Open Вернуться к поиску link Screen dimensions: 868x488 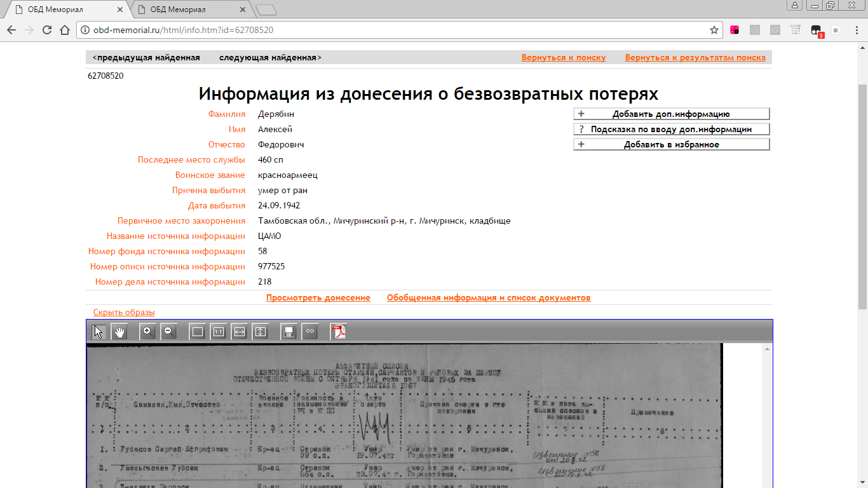point(564,58)
